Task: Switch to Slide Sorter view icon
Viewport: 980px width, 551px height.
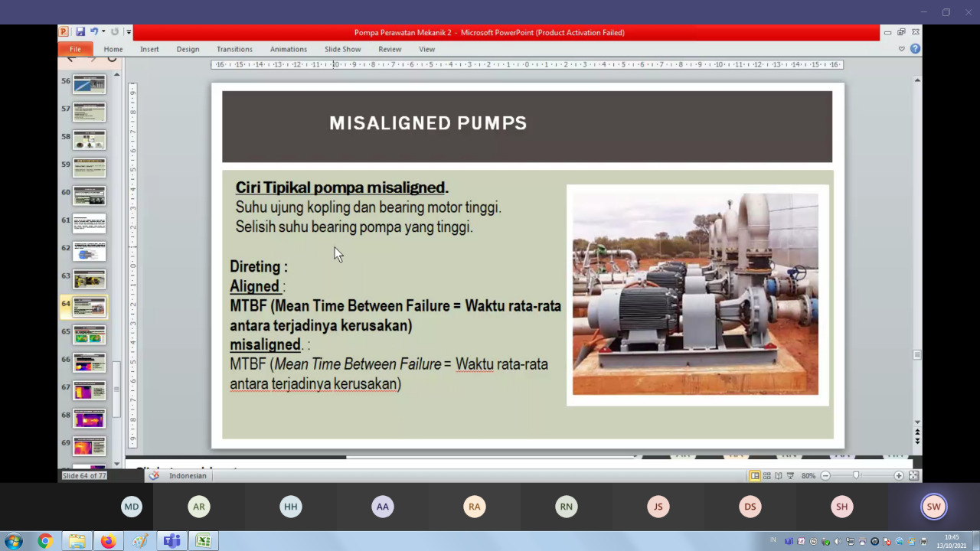Action: (x=766, y=475)
